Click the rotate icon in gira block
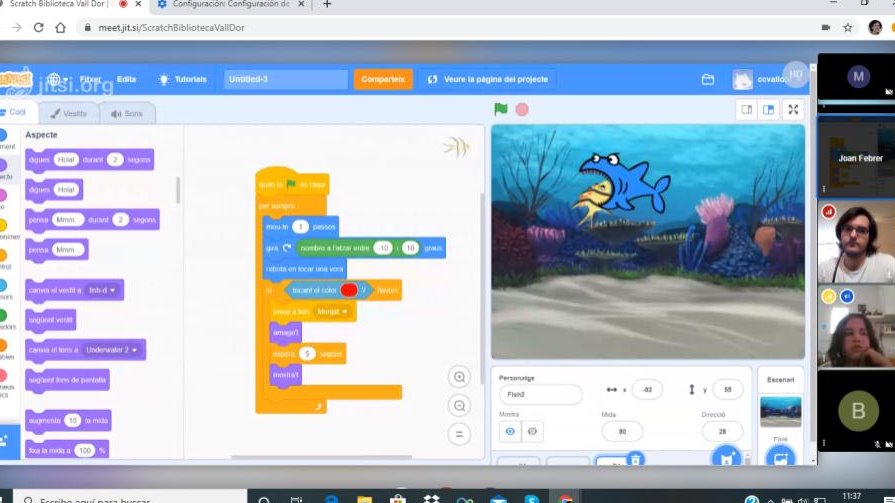Image resolution: width=895 pixels, height=503 pixels. [287, 248]
